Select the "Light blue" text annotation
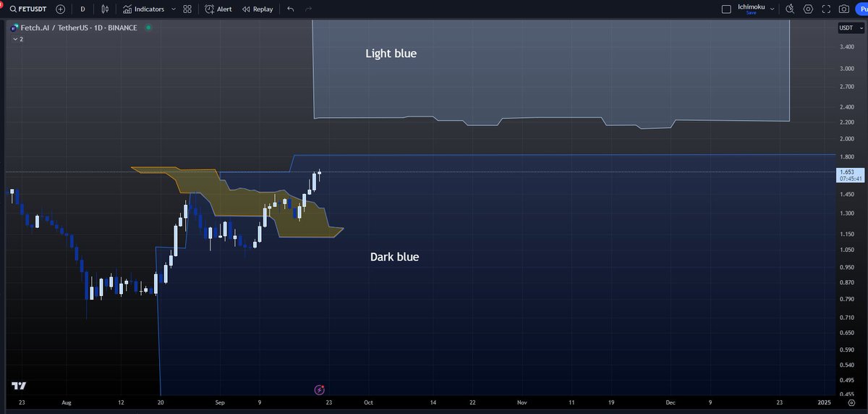Viewport: 868px width, 414px height. click(391, 54)
